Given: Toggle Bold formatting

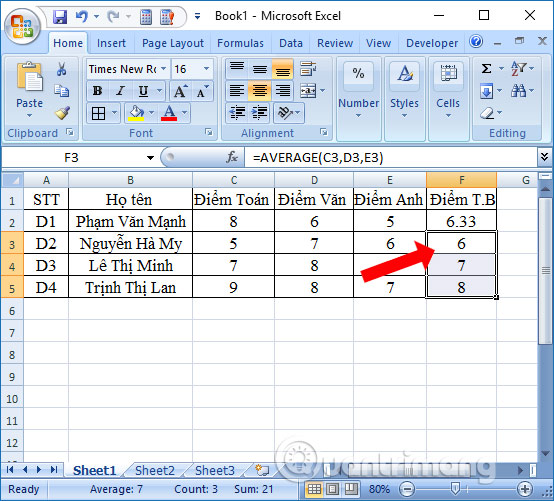Looking at the screenshot, I should 98,91.
